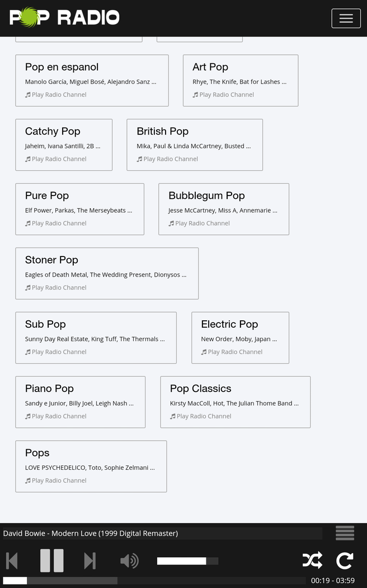Open the hamburger navigation menu

tap(346, 18)
